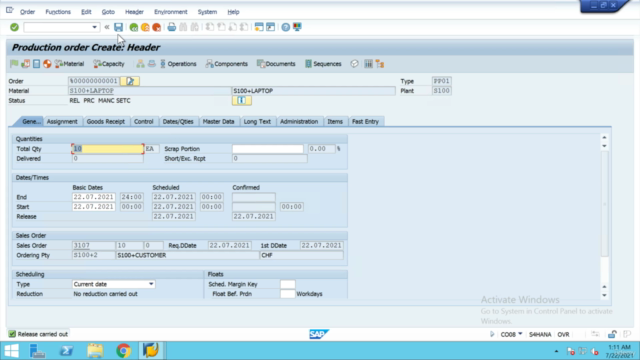Switch to the Goods Receipt tab
Viewport: 640px width, 360px height.
106,122
